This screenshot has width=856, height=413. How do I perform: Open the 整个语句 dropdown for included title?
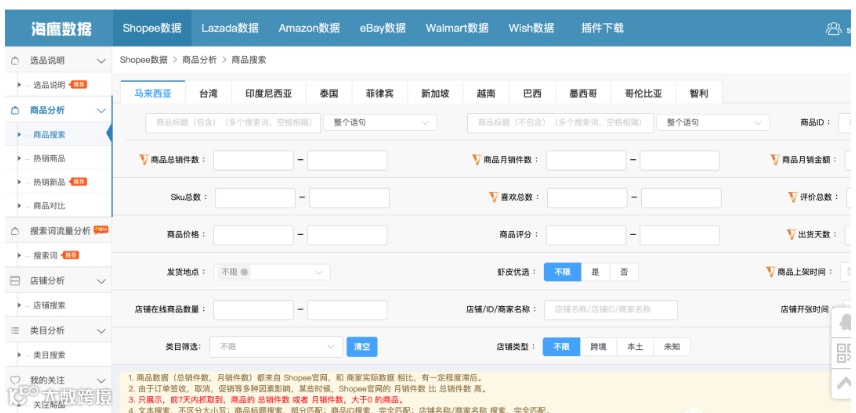pos(380,123)
